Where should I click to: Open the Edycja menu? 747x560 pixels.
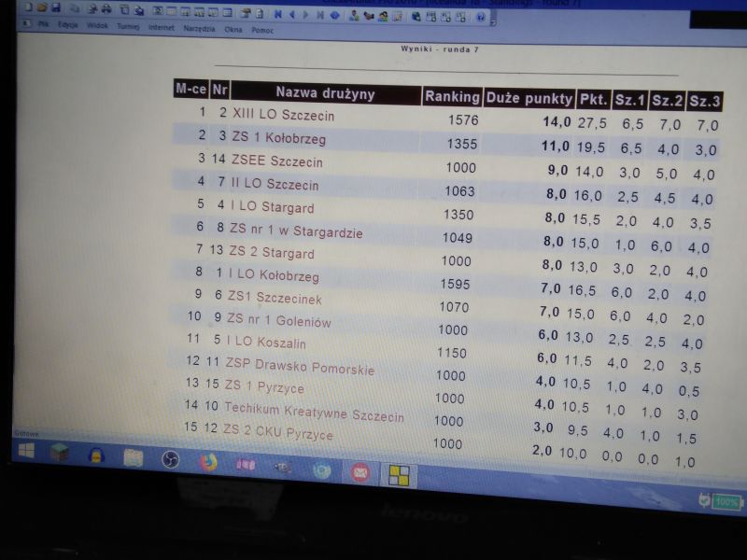(x=67, y=24)
